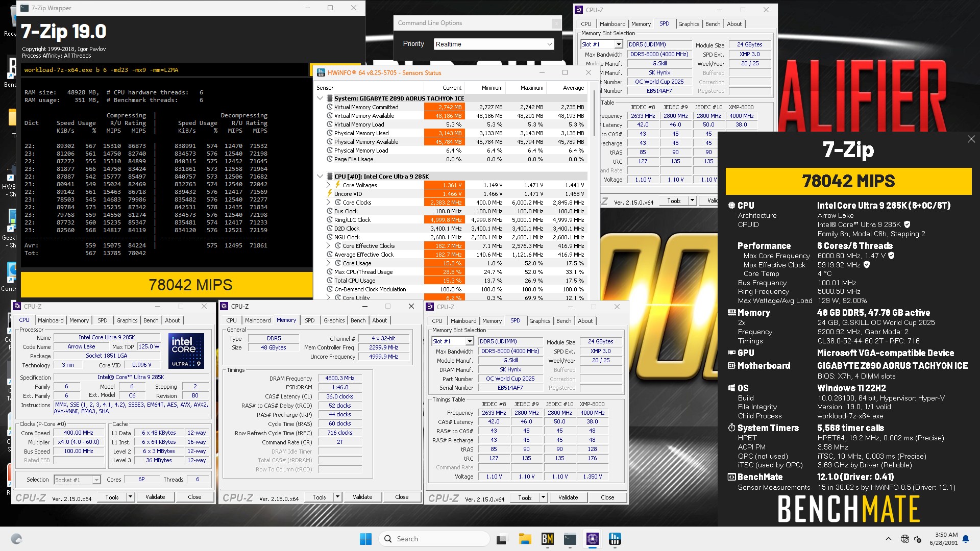Click the clock icon beside Page File Usage
Viewport: 980px width, 551px height.
tap(330, 159)
